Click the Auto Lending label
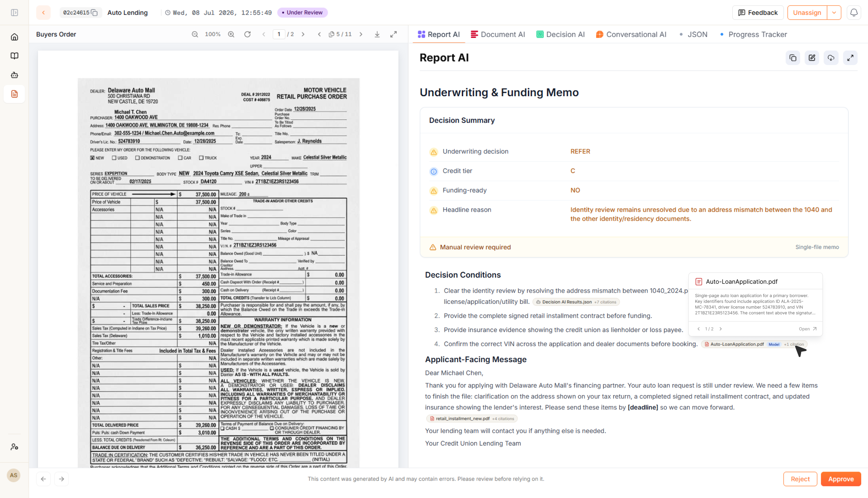The width and height of the screenshot is (868, 498). click(x=127, y=13)
